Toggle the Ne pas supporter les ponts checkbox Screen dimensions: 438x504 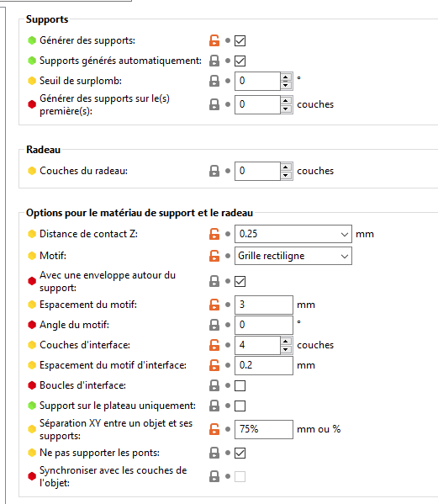[240, 453]
